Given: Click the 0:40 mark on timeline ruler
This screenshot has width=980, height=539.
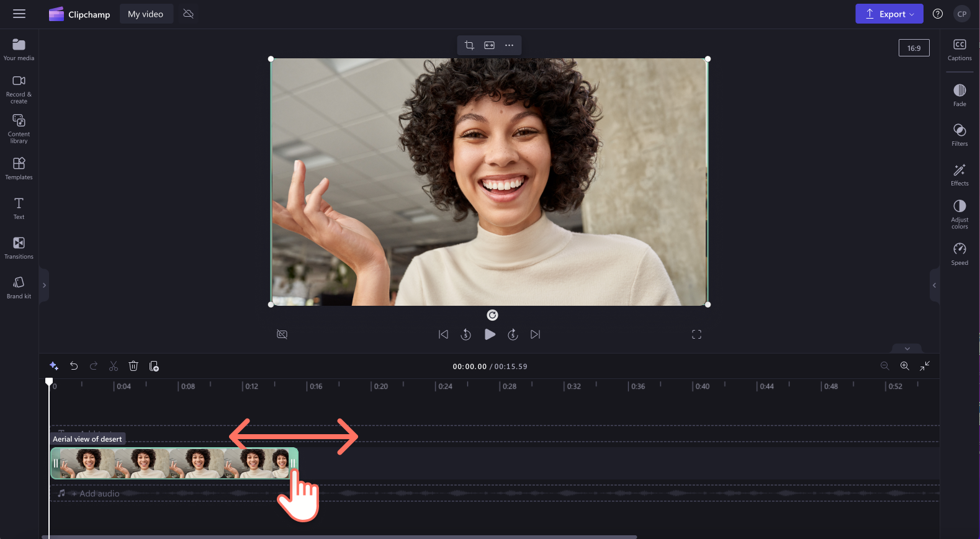Looking at the screenshot, I should 702,386.
